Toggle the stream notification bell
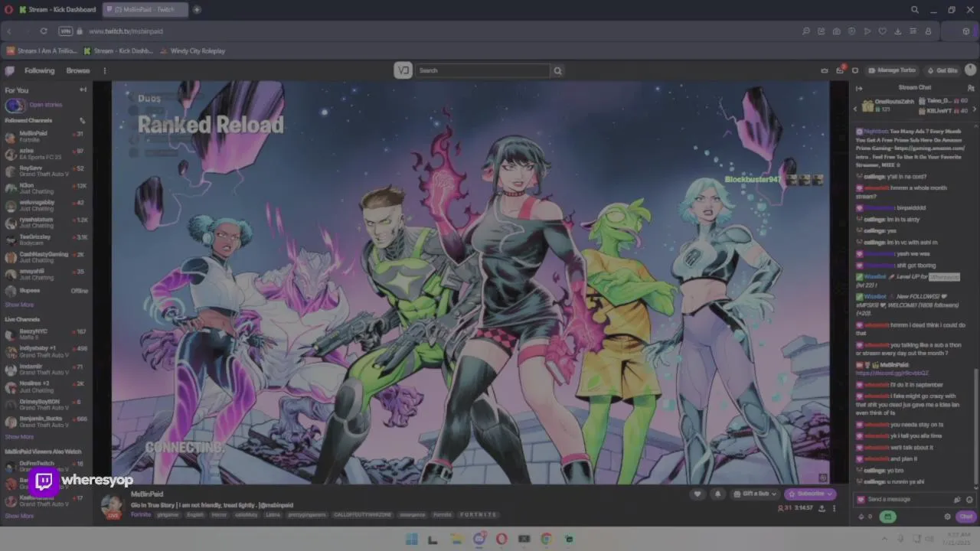980x551 pixels. tap(717, 494)
